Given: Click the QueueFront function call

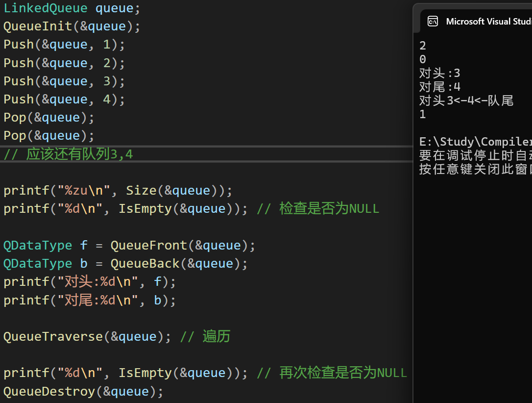Looking at the screenshot, I should click(175, 245).
